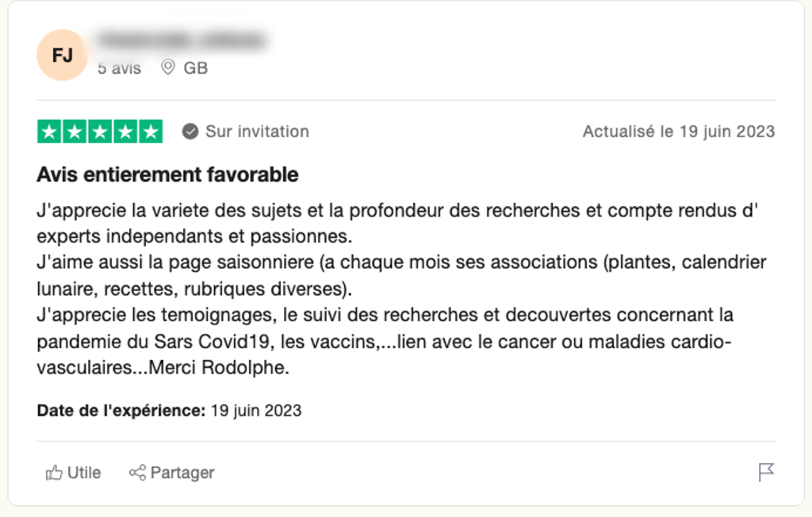
Task: Mark the review as Utile
Action: point(83,473)
